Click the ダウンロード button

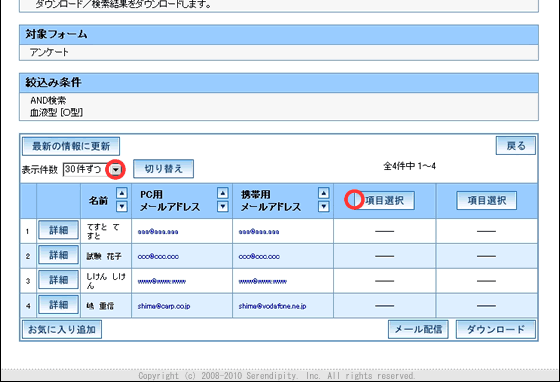[496, 329]
